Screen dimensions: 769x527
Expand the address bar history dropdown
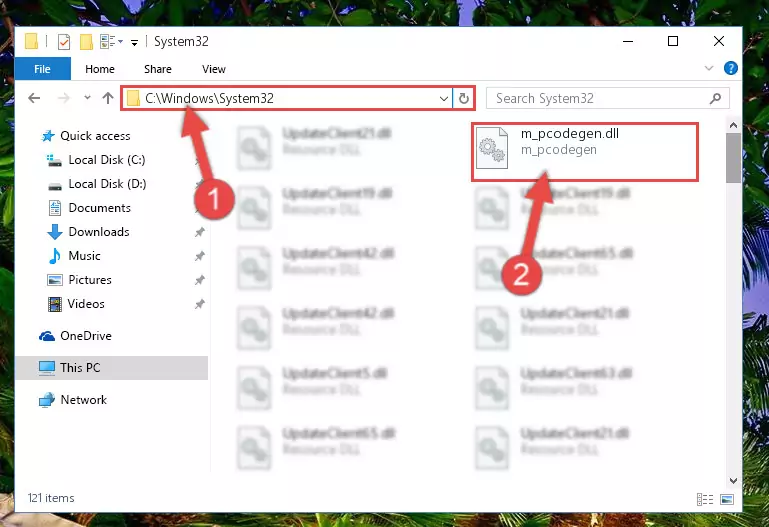point(444,99)
